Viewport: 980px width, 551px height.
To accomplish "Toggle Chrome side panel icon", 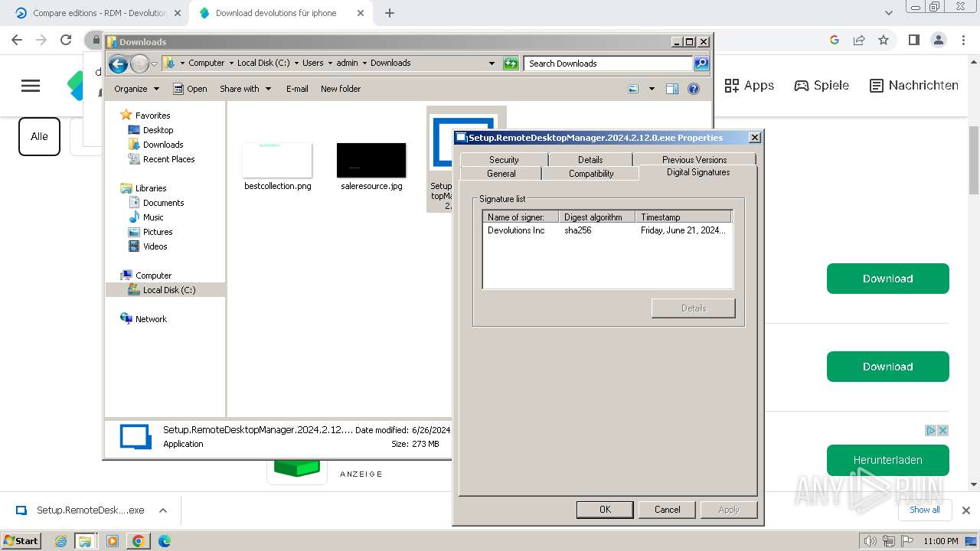I will pyautogui.click(x=913, y=40).
